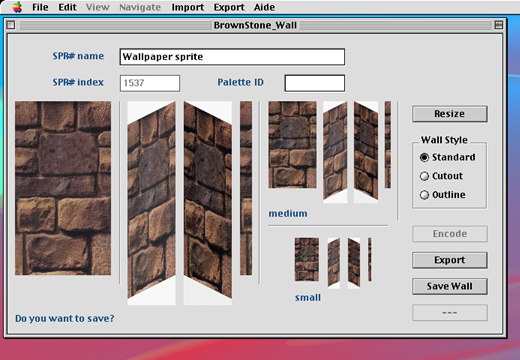Click the 'small' size label
This screenshot has width=520, height=360.
point(308,297)
